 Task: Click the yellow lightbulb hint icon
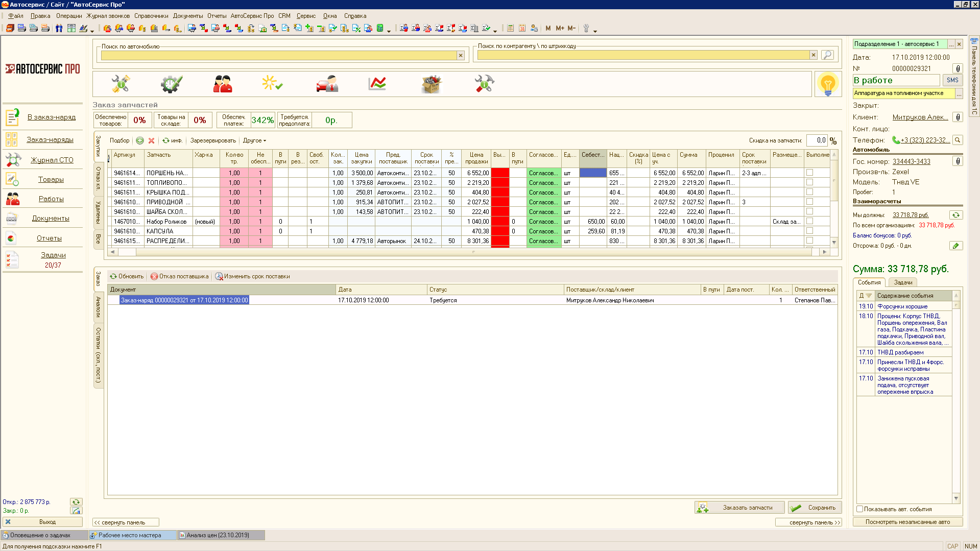click(x=827, y=84)
